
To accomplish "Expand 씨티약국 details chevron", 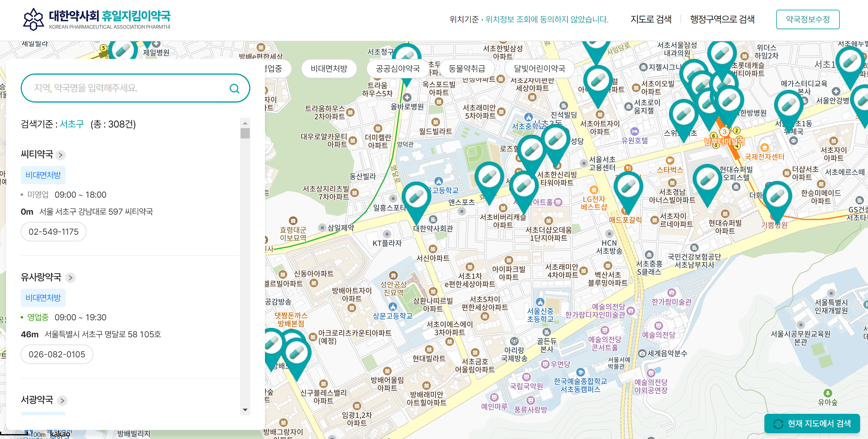I will (x=61, y=155).
